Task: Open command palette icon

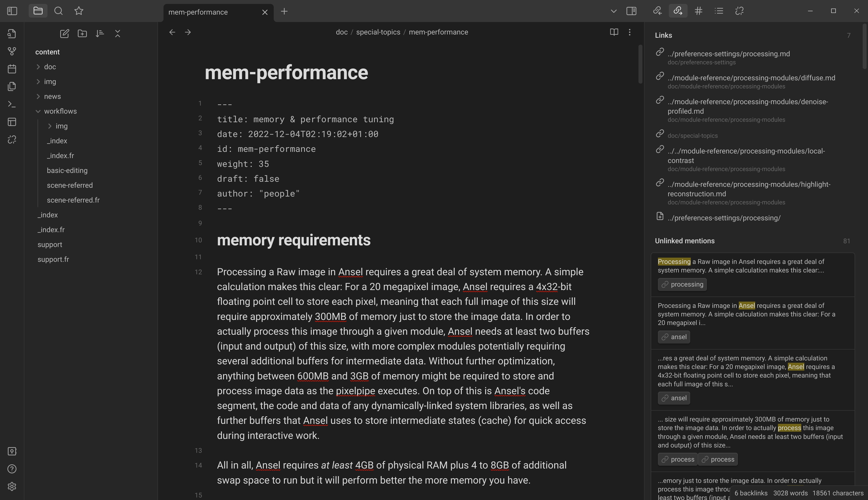Action: 12,104
